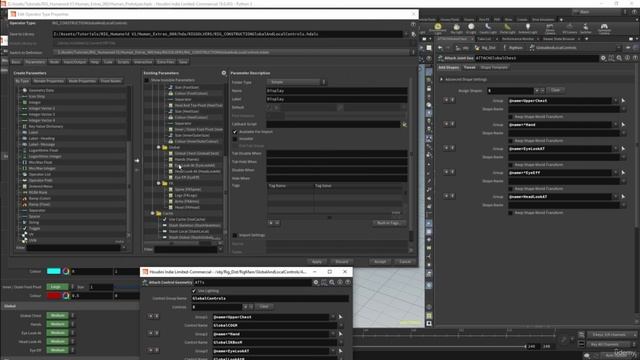
Task: Click the Filter field under Create Parameters list
Action: [x=73, y=247]
